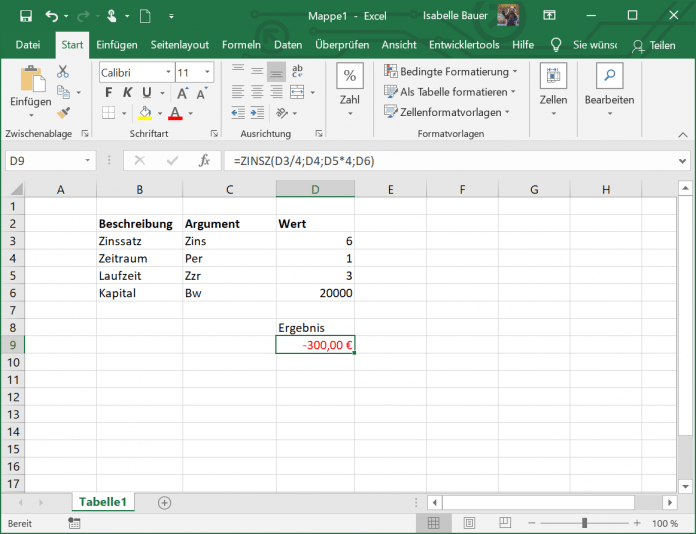Screen dimensions: 696x534
Task: Click the borders grid icon
Action: 108,113
